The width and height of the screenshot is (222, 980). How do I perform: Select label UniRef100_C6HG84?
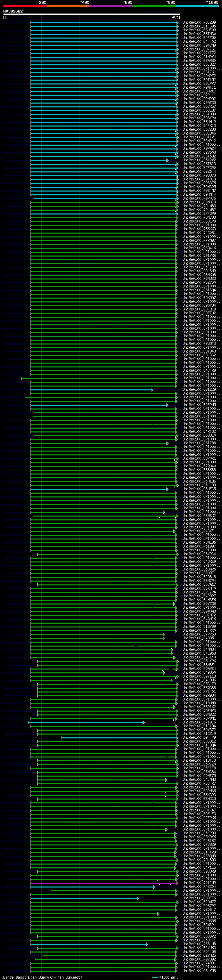[x=199, y=772]
